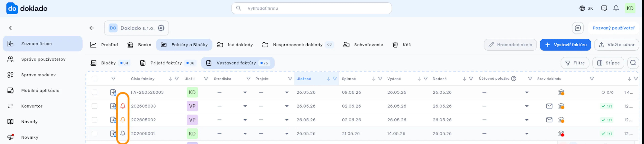Viewport: 644px width, 144px height.
Task: Open the Kôš tab
Action: (401, 45)
